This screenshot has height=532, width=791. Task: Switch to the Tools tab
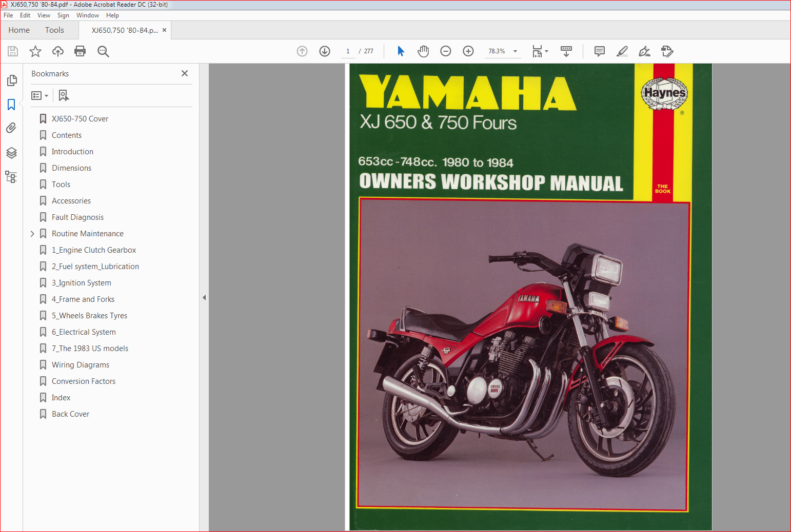tap(54, 30)
